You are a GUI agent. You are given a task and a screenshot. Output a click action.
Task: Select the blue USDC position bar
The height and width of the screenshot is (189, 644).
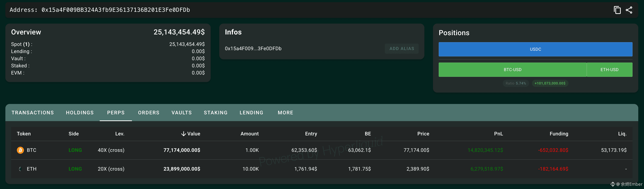click(536, 49)
